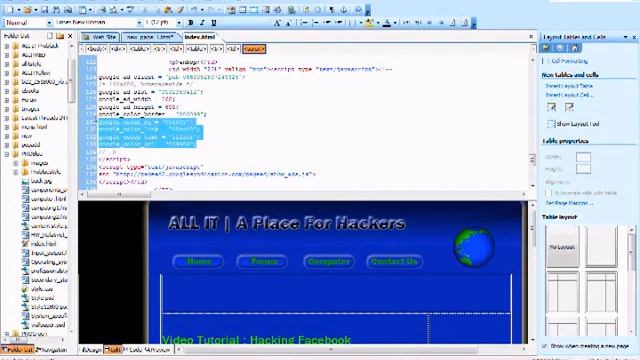Switch to Design view tab

click(90, 350)
